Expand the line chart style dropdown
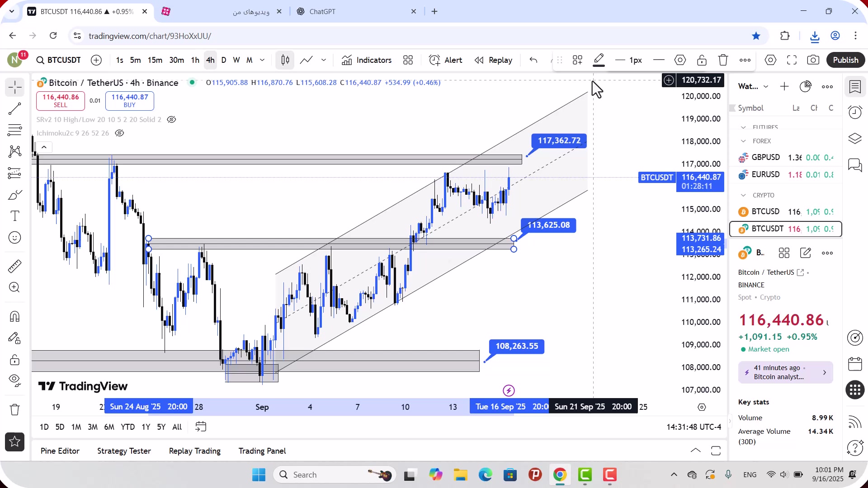Viewport: 868px width, 488px height. click(x=324, y=60)
